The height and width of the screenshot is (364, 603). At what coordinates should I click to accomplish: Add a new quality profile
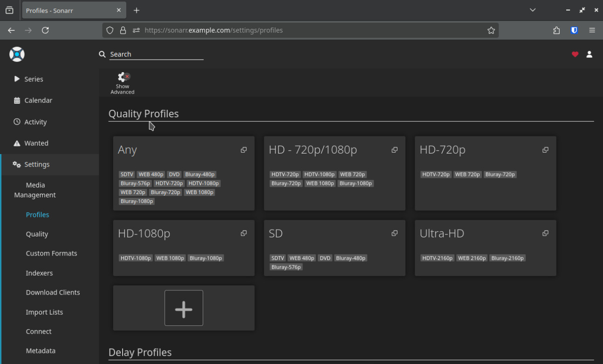pos(184,308)
